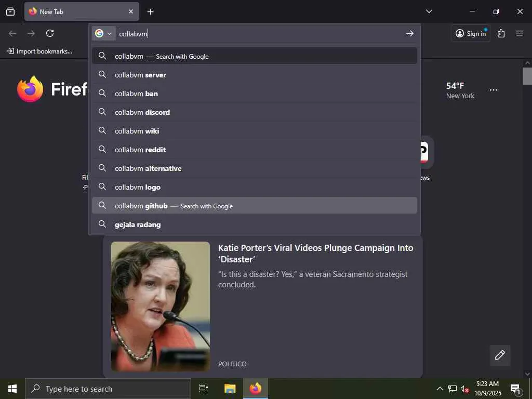532x399 pixels.
Task: Select the collabvm server suggestion
Action: [255, 75]
